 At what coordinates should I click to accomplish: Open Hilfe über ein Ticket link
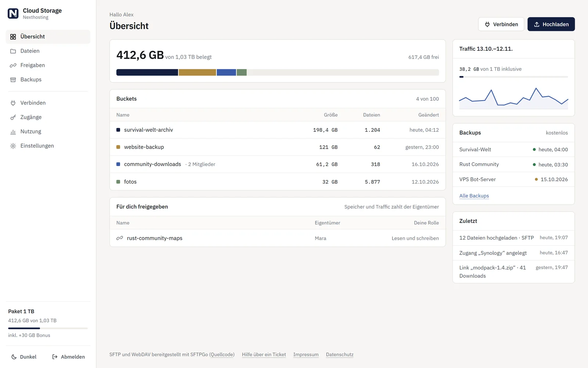[264, 355]
